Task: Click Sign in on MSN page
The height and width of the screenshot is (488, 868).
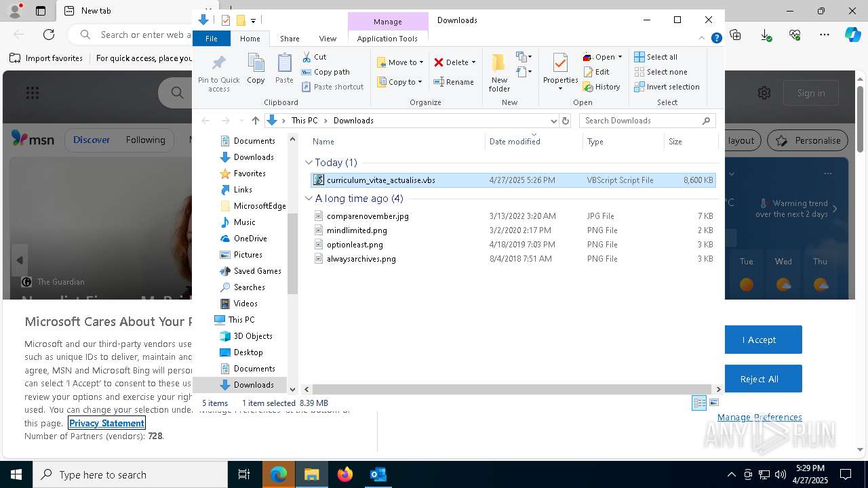Action: point(811,93)
